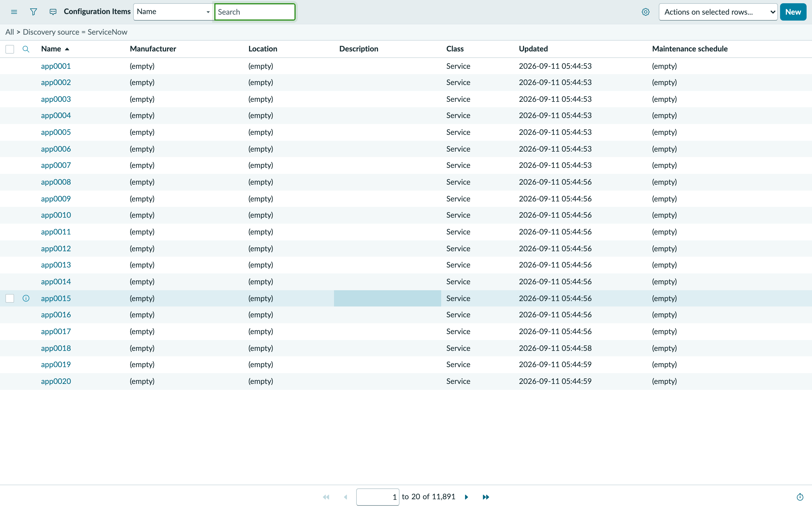Show the filter funnel icon panel
812x509 pixels.
(x=33, y=12)
